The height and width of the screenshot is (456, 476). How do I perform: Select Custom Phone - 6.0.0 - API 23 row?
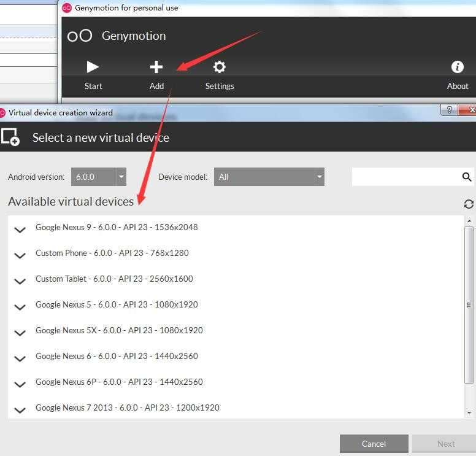pyautogui.click(x=236, y=253)
